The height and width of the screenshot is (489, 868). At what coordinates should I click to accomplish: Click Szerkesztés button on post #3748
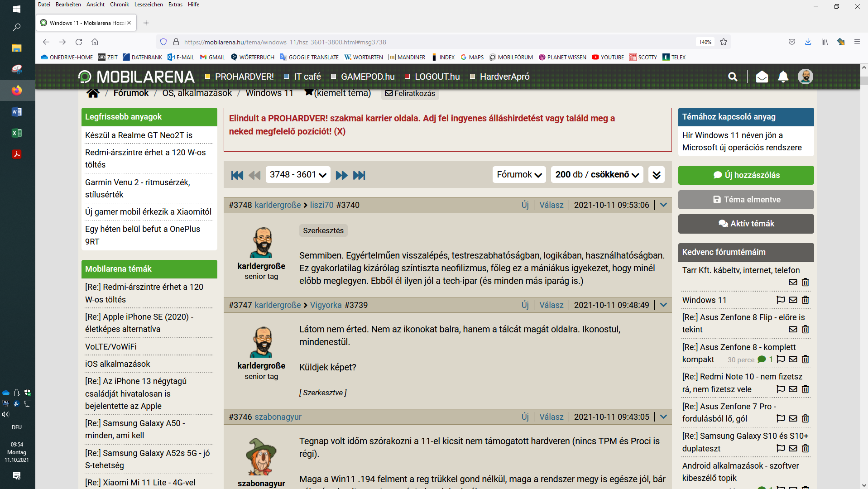[x=323, y=230]
